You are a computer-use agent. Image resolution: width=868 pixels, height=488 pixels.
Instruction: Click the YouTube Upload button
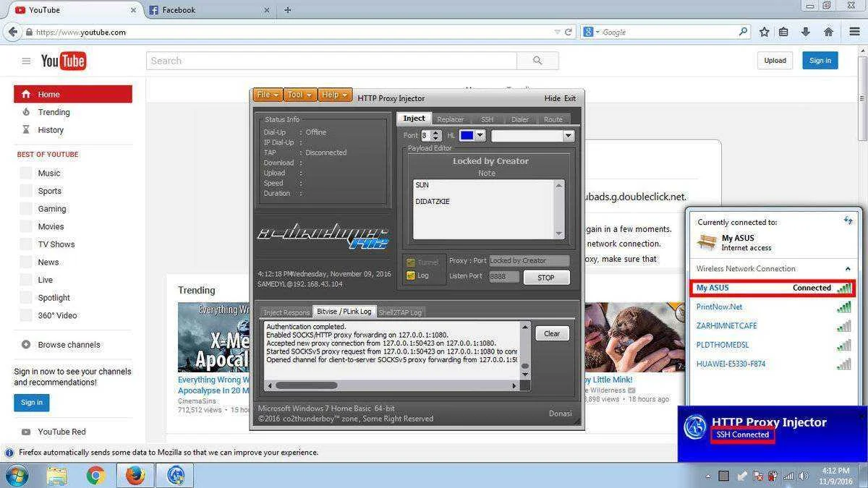pos(775,61)
